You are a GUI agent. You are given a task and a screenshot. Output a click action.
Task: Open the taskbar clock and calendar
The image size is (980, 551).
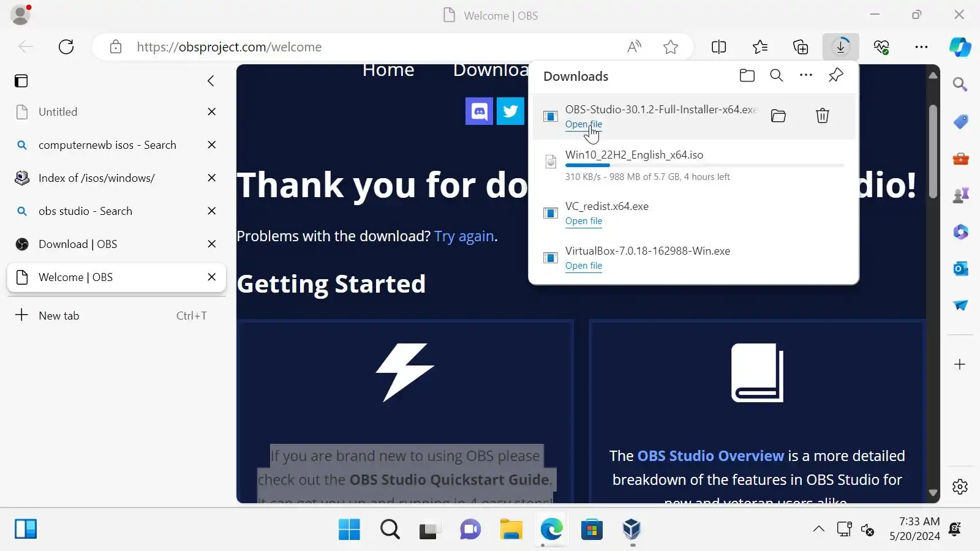tap(914, 529)
